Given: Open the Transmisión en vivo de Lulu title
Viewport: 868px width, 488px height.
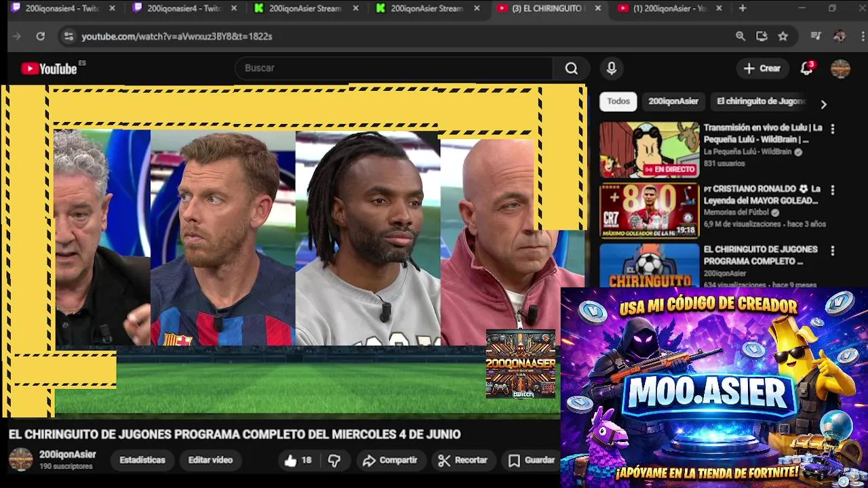Looking at the screenshot, I should coord(763,134).
